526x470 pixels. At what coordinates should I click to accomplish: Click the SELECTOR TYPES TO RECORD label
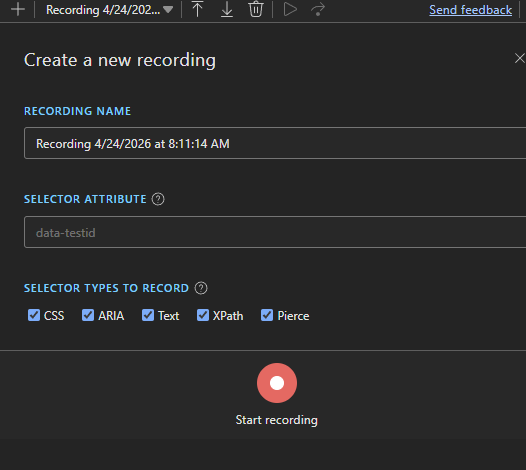click(x=106, y=288)
